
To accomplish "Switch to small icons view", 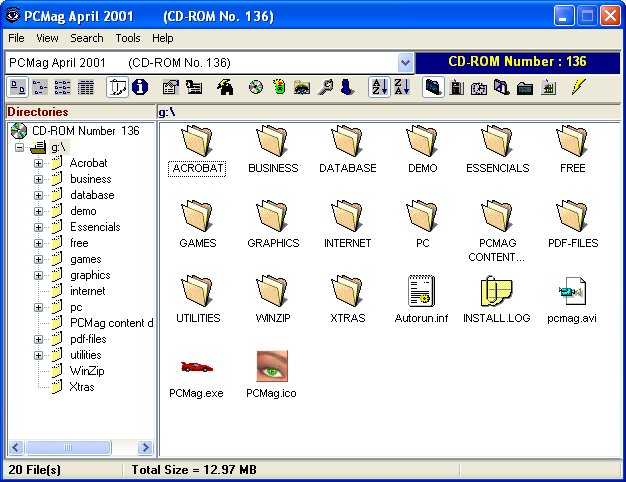I will click(40, 87).
